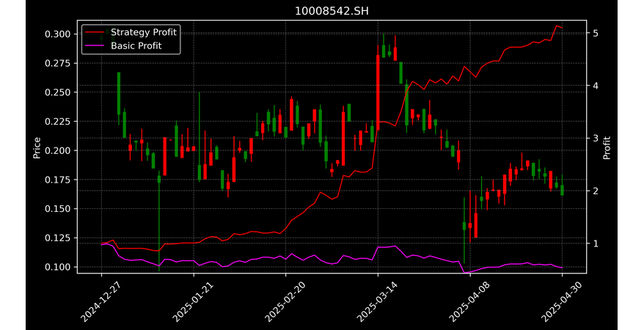
Task: Click the Price y-axis title
Action: coord(37,147)
